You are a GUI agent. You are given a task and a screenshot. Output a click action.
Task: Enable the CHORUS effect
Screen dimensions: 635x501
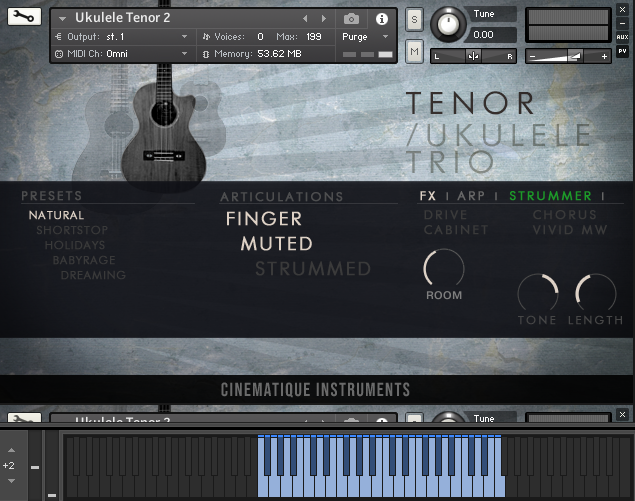coord(565,215)
